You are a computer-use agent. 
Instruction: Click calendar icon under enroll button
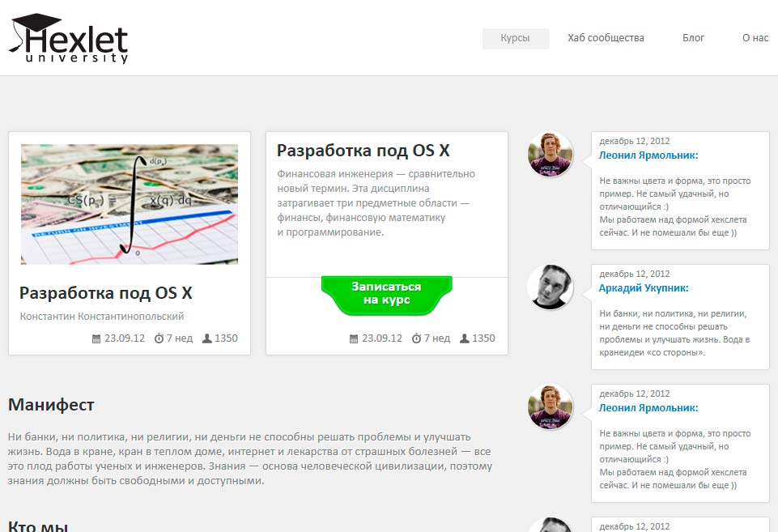coord(354,338)
